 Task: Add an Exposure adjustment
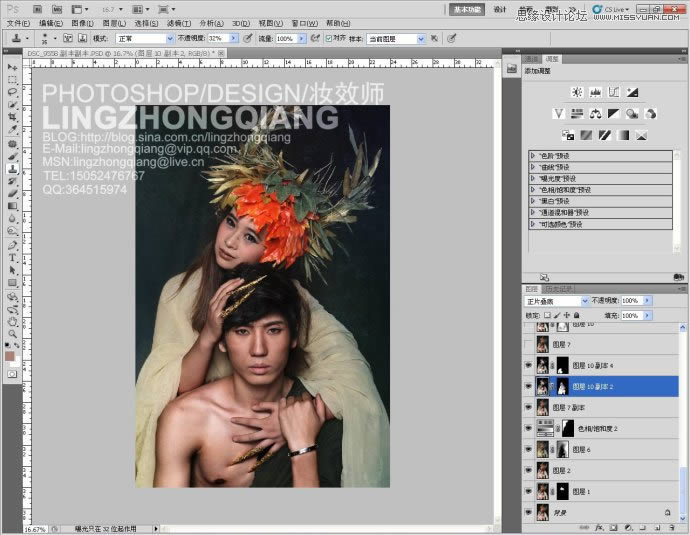coord(632,92)
